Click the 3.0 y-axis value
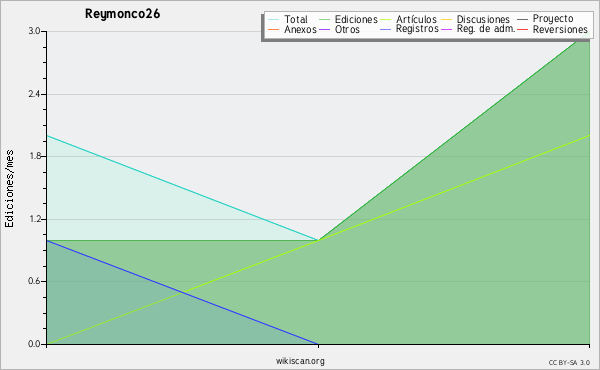The height and width of the screenshot is (370, 600). point(34,31)
